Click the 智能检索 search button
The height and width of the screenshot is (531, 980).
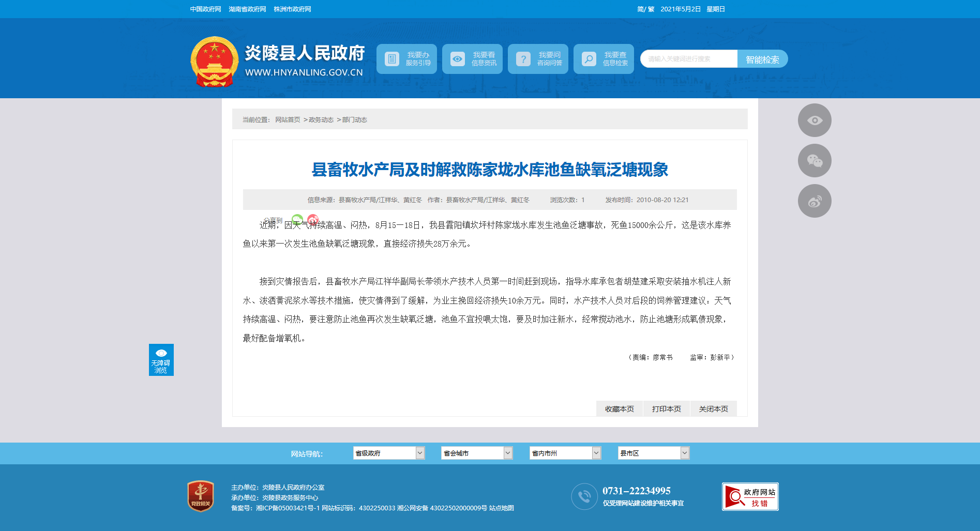(x=762, y=59)
